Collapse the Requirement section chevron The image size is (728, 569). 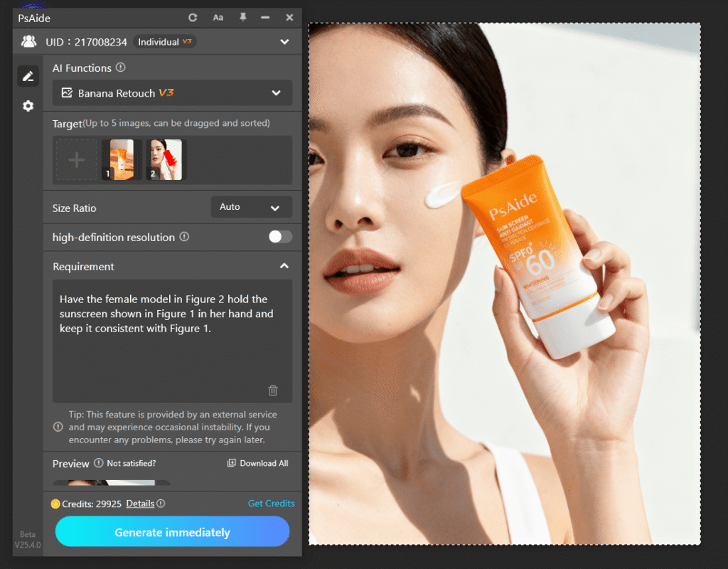[284, 266]
